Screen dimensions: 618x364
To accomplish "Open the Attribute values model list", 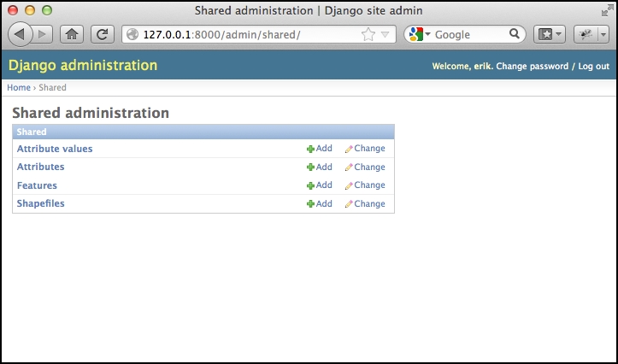I will [x=55, y=149].
